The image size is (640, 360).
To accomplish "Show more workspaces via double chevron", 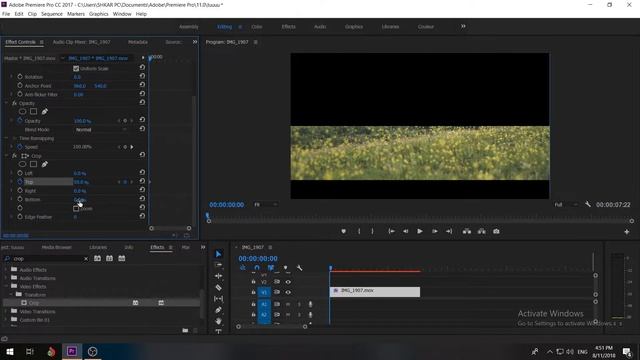I will (463, 26).
